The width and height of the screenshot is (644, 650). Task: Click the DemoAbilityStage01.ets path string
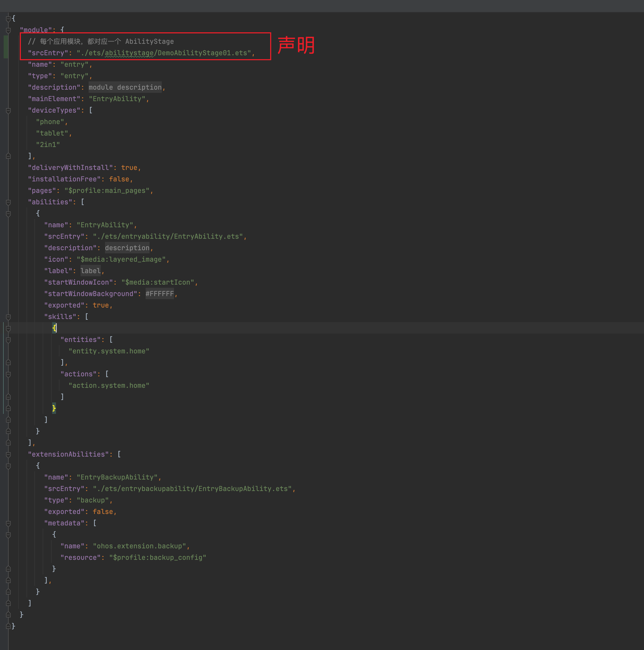click(x=164, y=53)
